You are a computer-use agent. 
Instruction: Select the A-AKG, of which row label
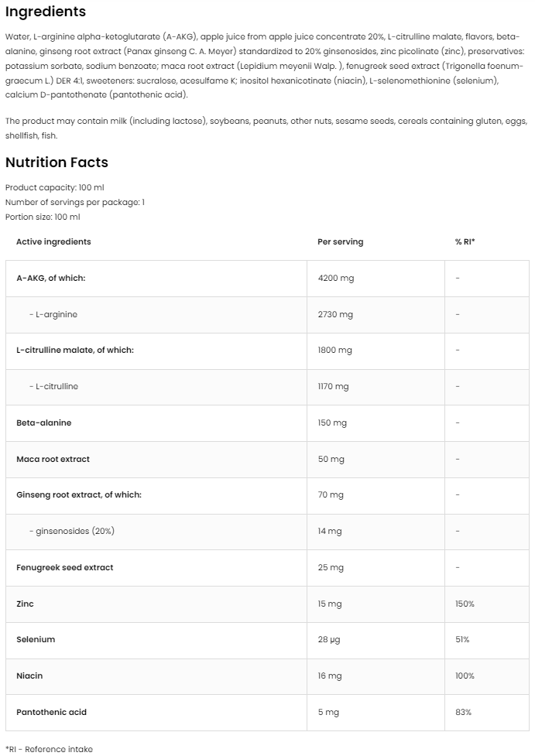[x=50, y=278]
